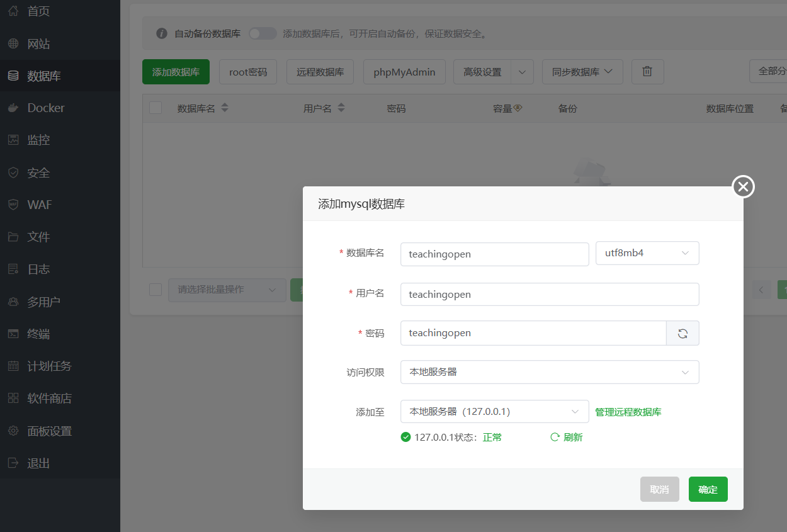Click the WAF shield icon in sidebar
787x532 pixels.
click(13, 205)
